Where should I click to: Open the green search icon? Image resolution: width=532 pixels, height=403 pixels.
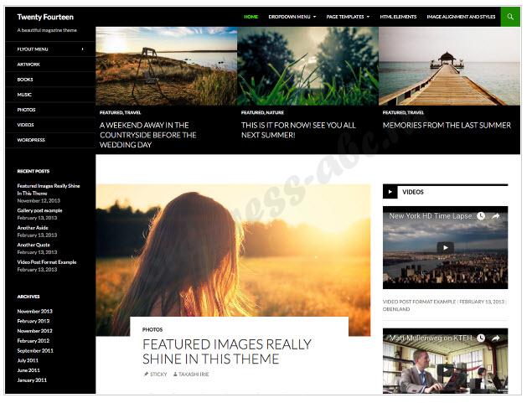tap(510, 17)
